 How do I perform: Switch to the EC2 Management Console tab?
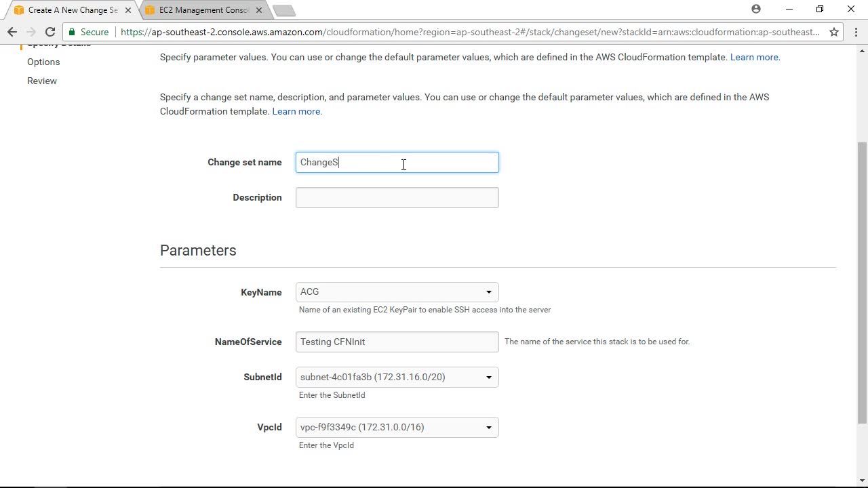click(x=203, y=10)
